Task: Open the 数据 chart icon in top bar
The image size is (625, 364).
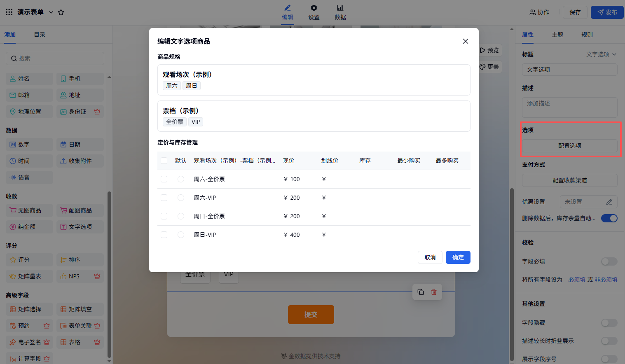Action: [340, 8]
